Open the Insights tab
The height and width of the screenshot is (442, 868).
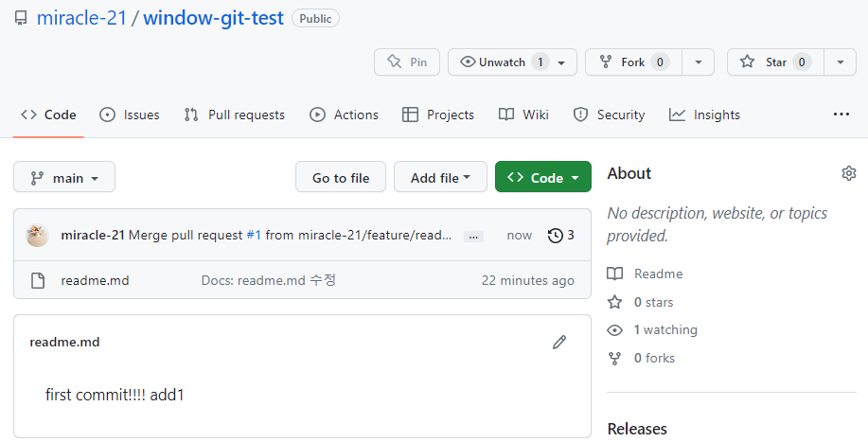[x=704, y=115]
